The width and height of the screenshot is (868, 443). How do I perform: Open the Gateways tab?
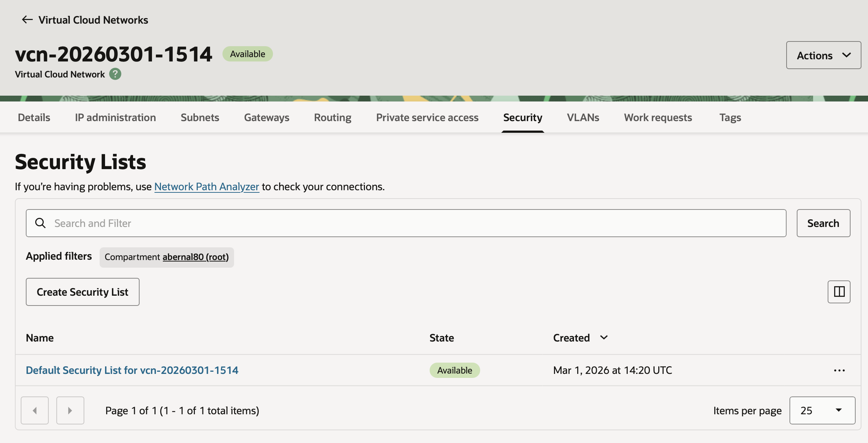pyautogui.click(x=266, y=117)
